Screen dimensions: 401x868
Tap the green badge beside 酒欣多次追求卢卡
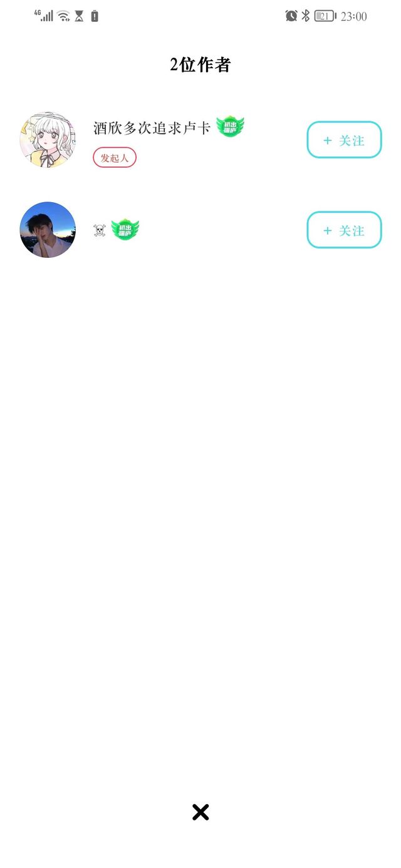[230, 127]
